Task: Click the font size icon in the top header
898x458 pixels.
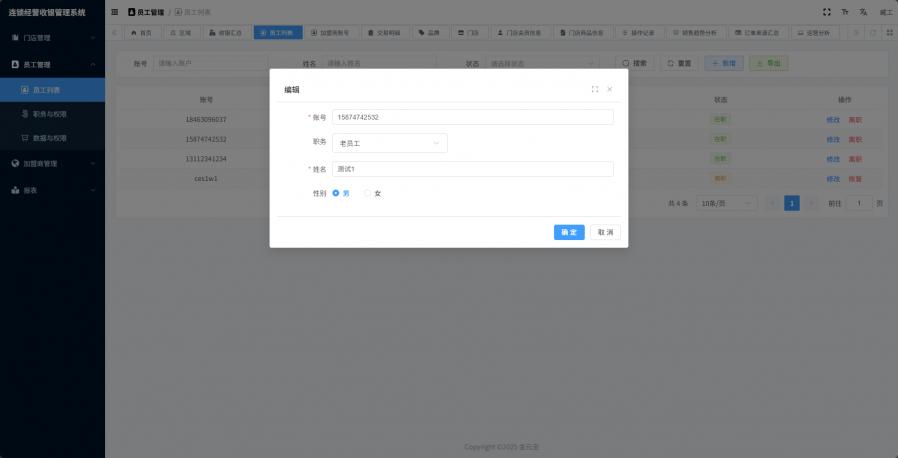Action: point(845,12)
